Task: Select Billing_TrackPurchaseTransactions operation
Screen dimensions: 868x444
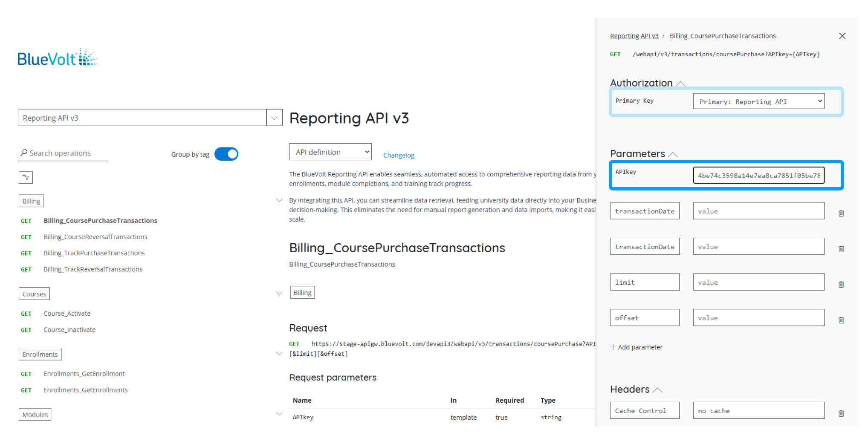Action: (x=94, y=253)
